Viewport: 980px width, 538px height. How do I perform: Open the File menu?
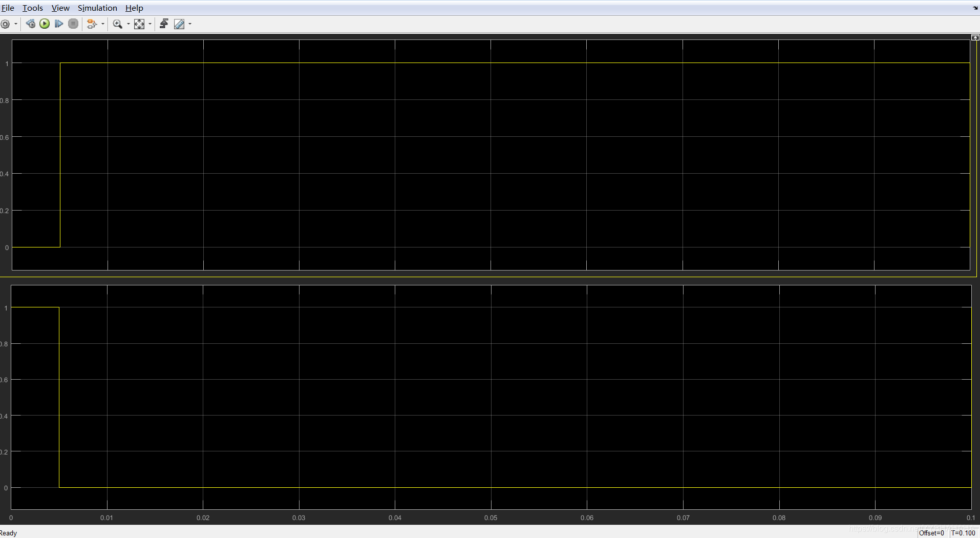pos(8,8)
